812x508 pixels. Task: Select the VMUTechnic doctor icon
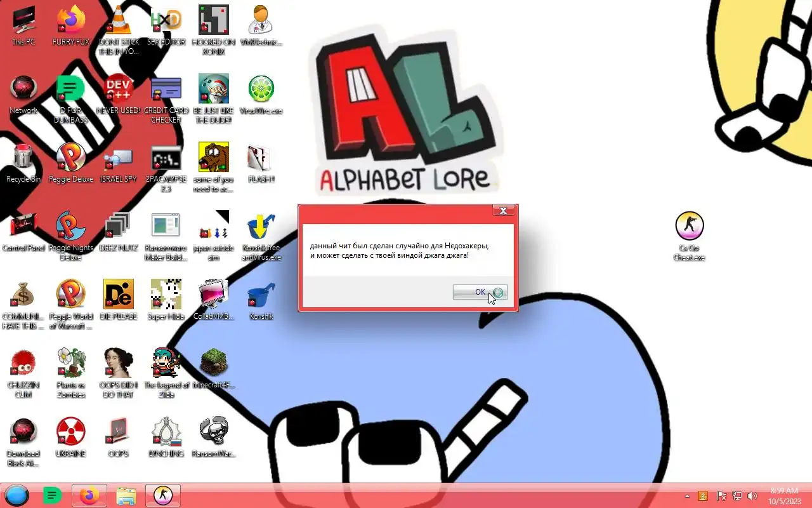(x=261, y=25)
